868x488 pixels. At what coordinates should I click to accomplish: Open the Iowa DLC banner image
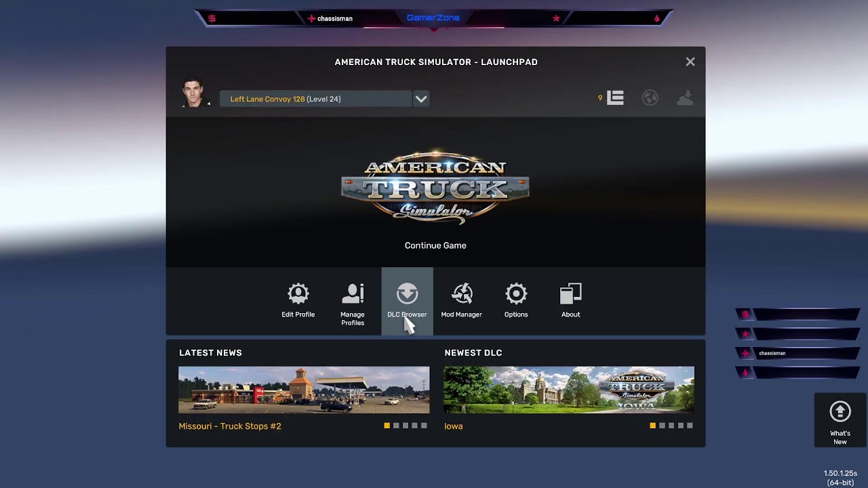point(569,390)
